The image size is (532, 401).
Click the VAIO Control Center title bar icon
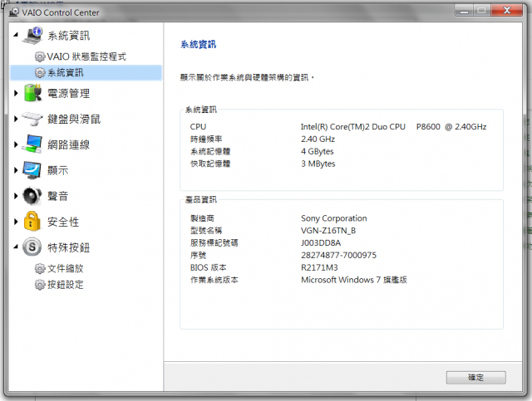click(14, 12)
